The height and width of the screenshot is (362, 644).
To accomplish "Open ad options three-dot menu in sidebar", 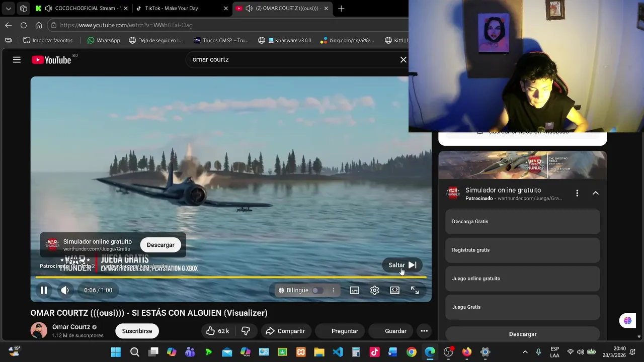I will pyautogui.click(x=577, y=193).
